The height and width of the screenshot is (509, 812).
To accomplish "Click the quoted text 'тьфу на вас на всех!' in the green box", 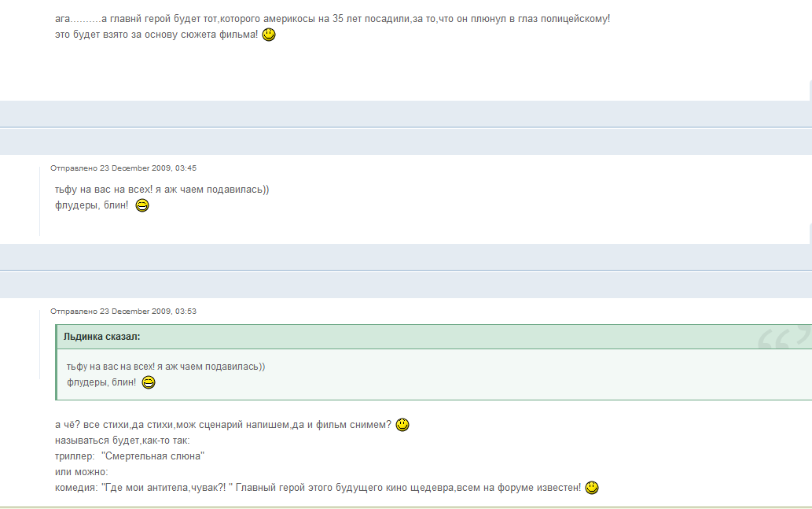I will (110, 367).
